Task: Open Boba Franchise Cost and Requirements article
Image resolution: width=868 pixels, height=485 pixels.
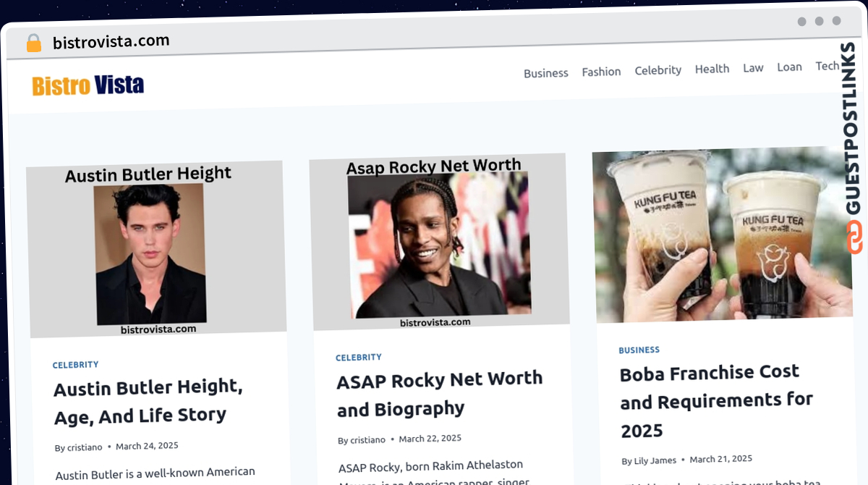Action: pyautogui.click(x=716, y=402)
